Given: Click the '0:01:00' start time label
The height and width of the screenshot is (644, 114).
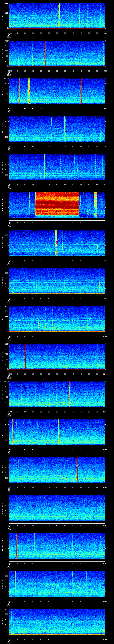Looking at the screenshot, I should click(x=9, y=33).
